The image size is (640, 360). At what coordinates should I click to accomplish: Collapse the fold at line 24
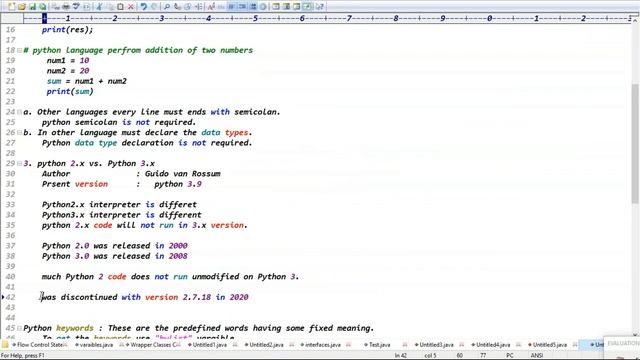coord(19,112)
